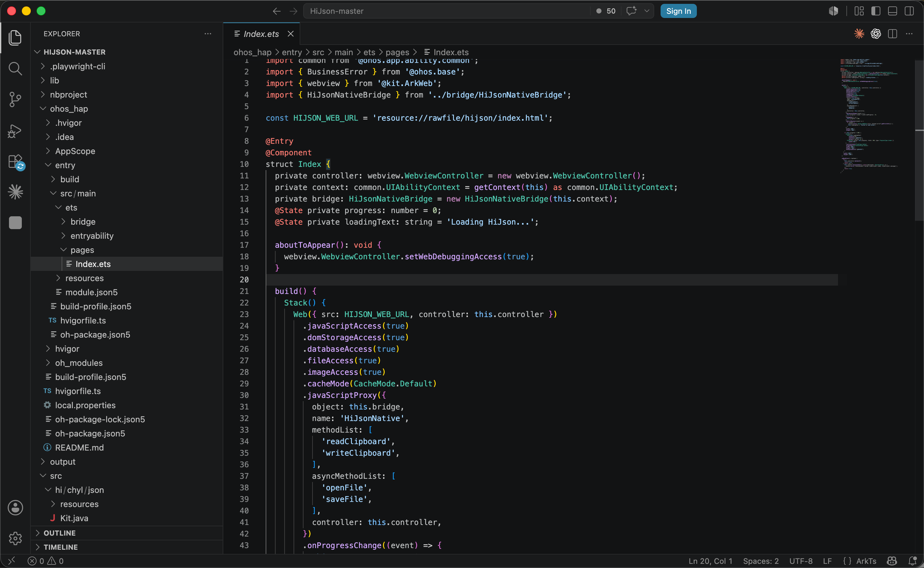Open the chat icon in title bar
The width and height of the screenshot is (924, 568).
click(x=631, y=11)
